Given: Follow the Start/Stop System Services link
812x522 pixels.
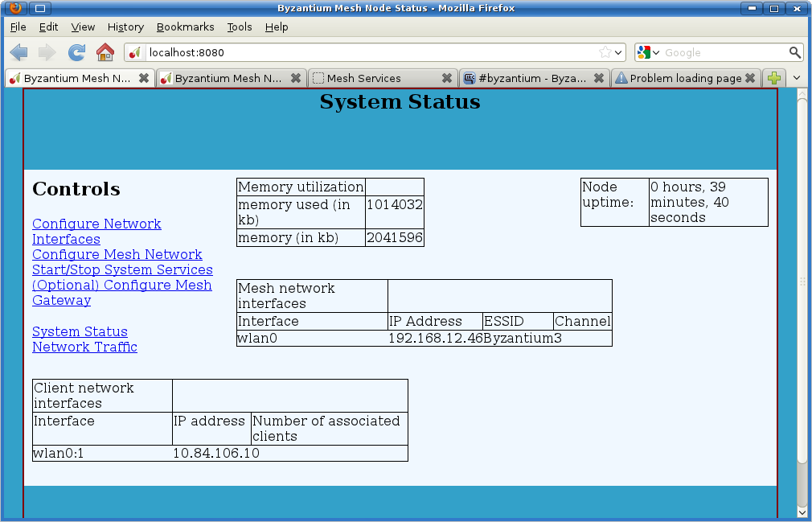Looking at the screenshot, I should [x=122, y=269].
